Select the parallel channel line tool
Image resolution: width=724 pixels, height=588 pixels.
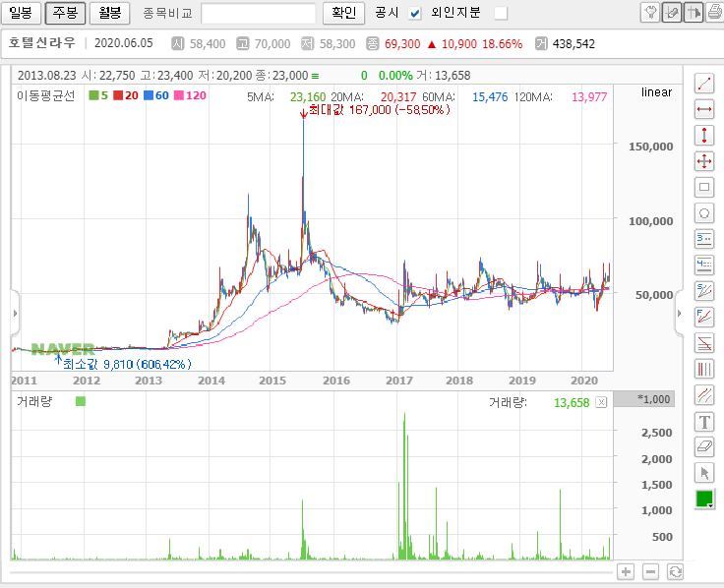(x=704, y=394)
